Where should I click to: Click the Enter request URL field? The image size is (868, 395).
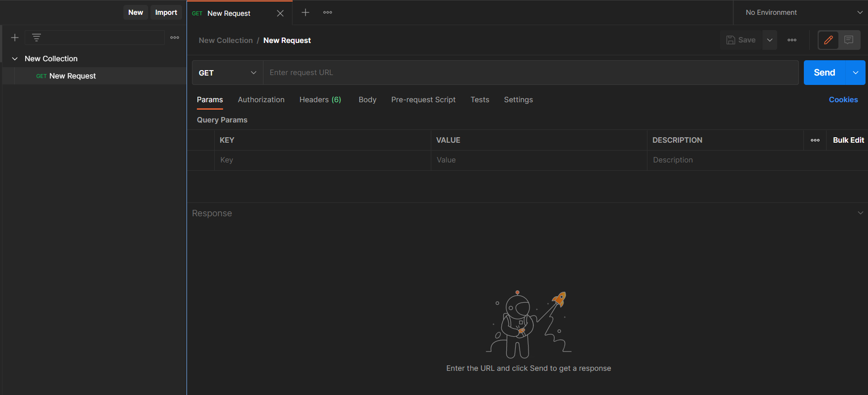pyautogui.click(x=530, y=73)
